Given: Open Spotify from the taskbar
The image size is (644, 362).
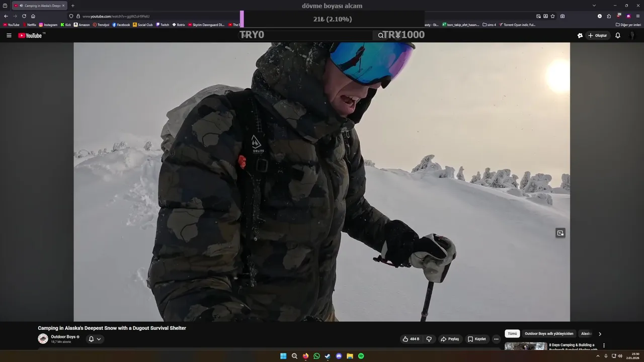Looking at the screenshot, I should [361, 356].
